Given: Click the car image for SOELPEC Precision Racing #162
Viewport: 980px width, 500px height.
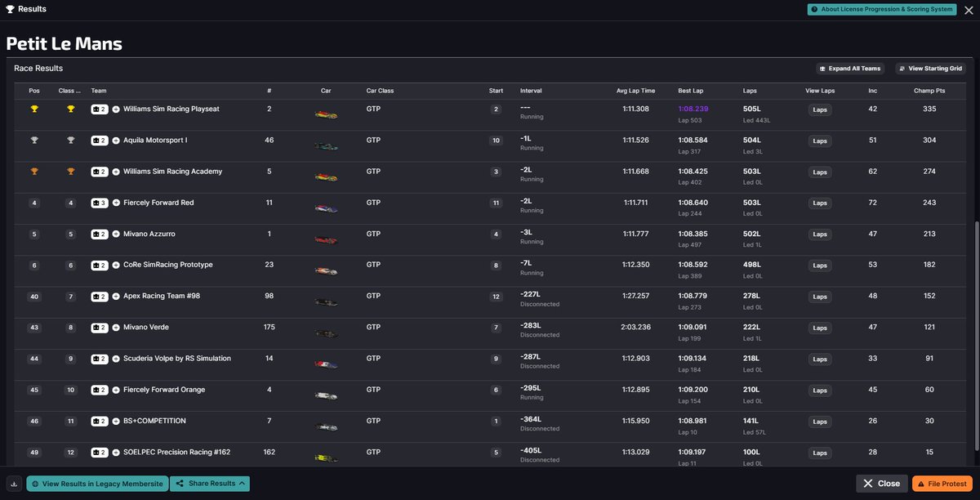Looking at the screenshot, I should (326, 458).
